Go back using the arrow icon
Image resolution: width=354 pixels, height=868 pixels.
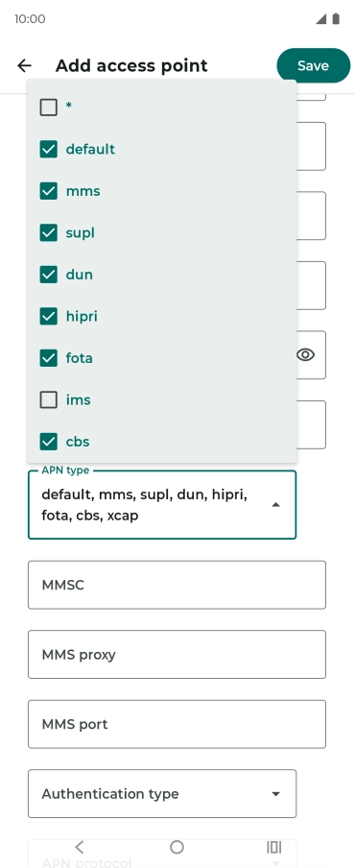(24, 66)
